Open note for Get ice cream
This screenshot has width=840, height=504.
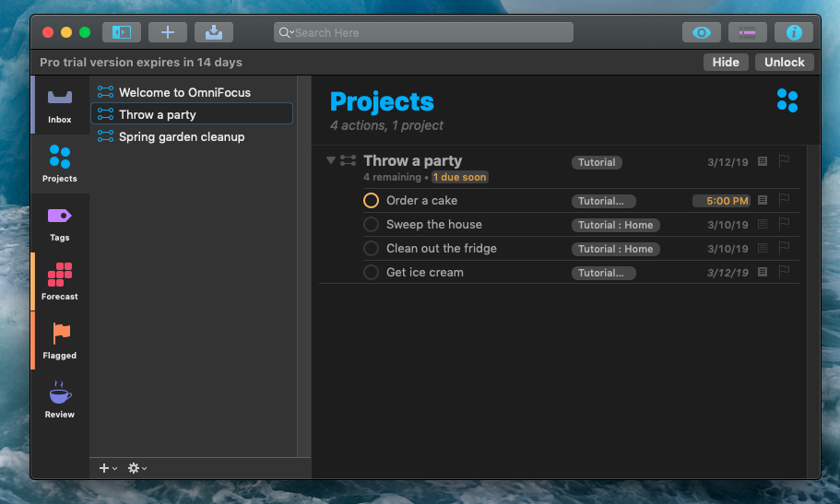click(x=763, y=272)
